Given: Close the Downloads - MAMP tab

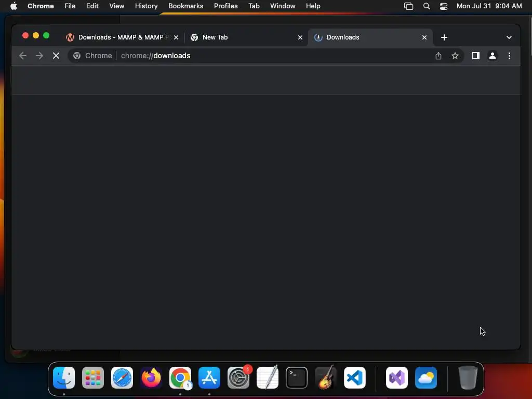Looking at the screenshot, I should pyautogui.click(x=176, y=37).
